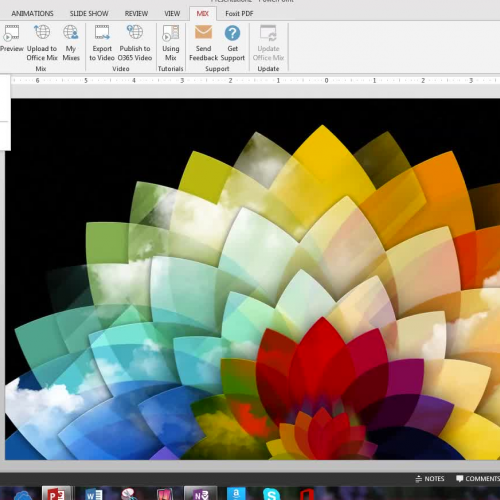Go to the Review tab
500x500 pixels.
pyautogui.click(x=136, y=14)
